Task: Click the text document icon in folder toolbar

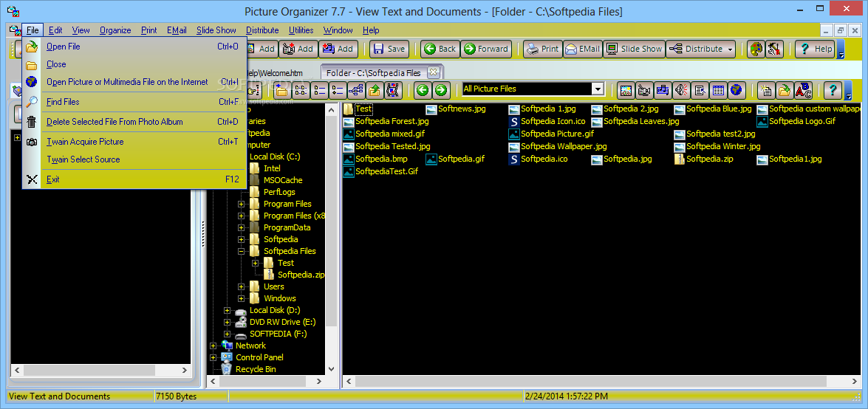Action: tap(699, 89)
